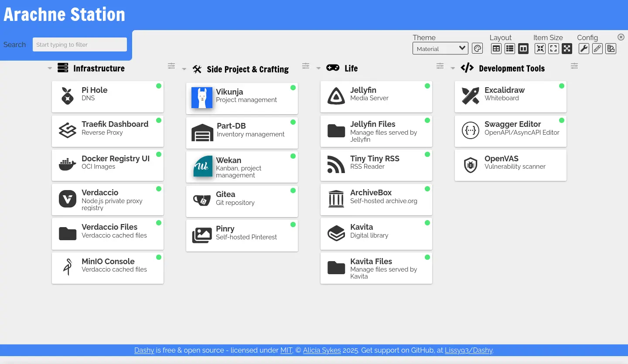The image size is (628, 364).
Task: Set item size to medium
Action: click(x=553, y=48)
